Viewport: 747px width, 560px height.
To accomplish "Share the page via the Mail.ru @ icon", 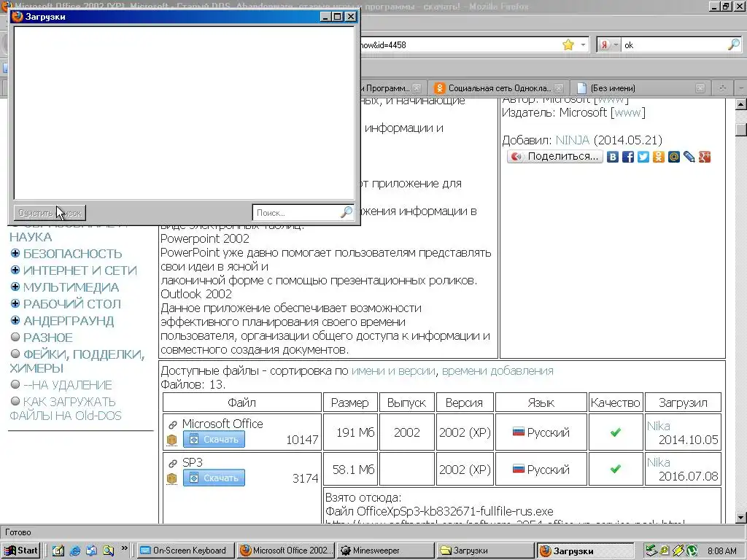I will tap(673, 157).
